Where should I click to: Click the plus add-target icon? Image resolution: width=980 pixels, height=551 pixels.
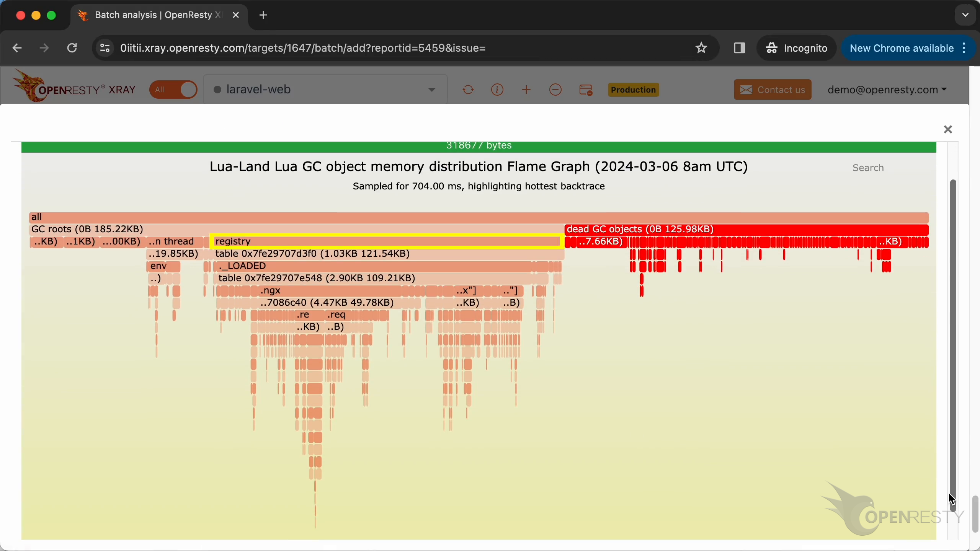tap(526, 90)
